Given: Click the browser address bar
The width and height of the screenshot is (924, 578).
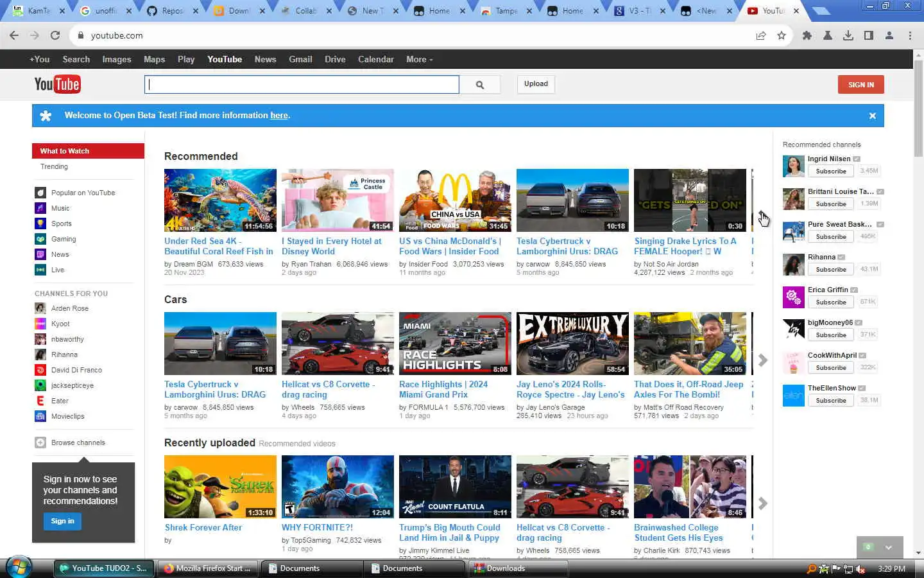Looking at the screenshot, I should [411, 35].
